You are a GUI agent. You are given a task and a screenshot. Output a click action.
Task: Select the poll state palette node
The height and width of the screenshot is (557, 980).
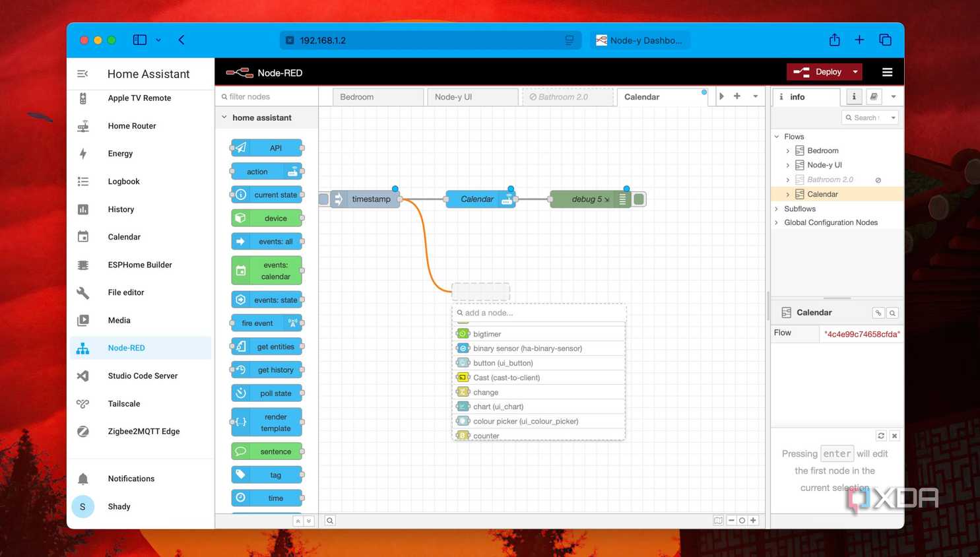pos(267,393)
